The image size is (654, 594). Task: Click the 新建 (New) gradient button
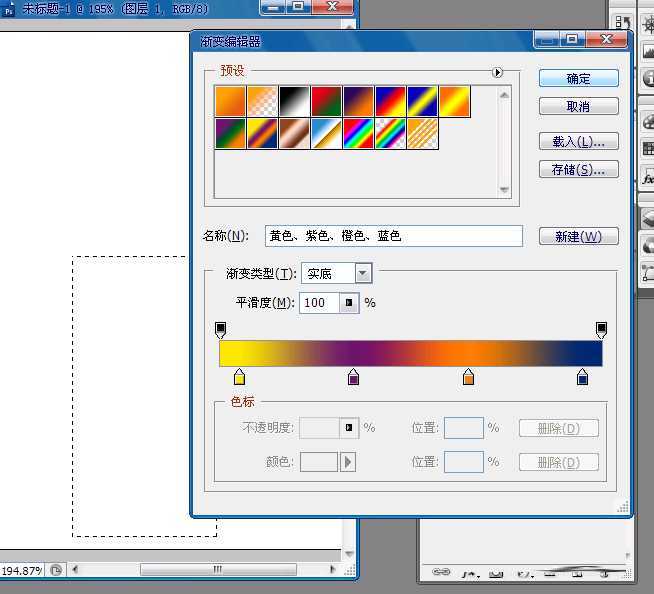pyautogui.click(x=578, y=236)
